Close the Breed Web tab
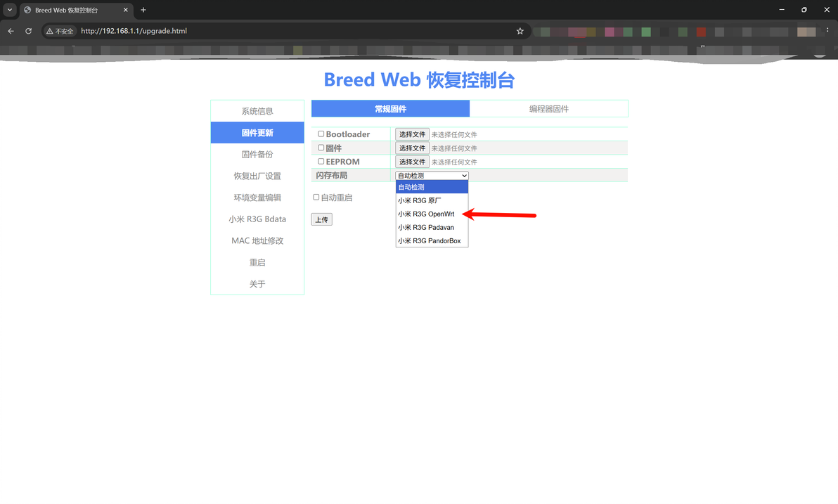 pyautogui.click(x=126, y=10)
